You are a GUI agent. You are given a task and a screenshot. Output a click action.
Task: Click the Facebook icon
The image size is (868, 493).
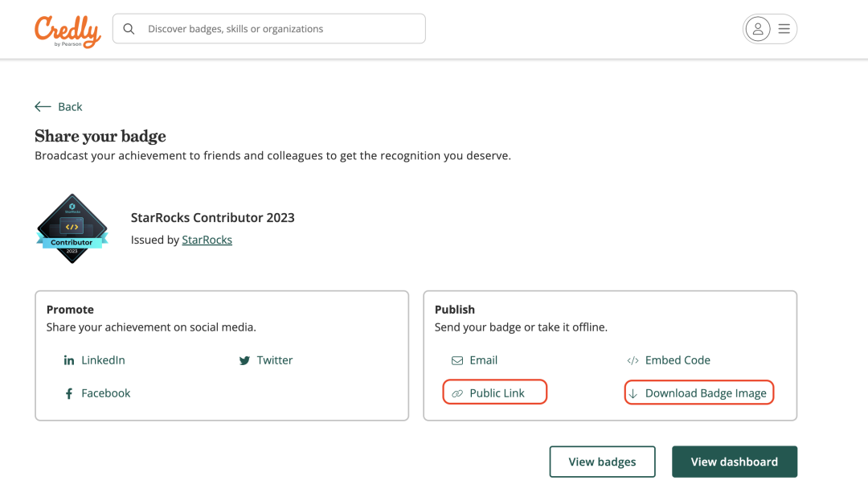point(69,393)
